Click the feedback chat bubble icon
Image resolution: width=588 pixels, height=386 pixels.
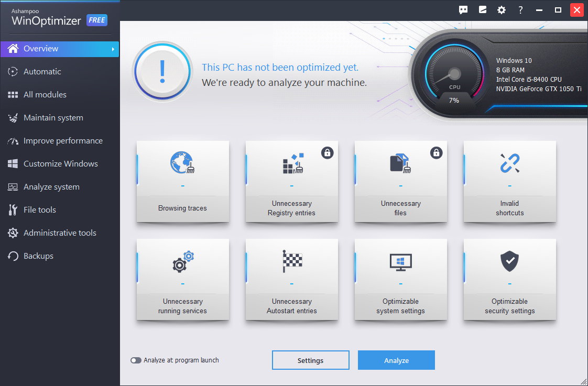point(463,9)
